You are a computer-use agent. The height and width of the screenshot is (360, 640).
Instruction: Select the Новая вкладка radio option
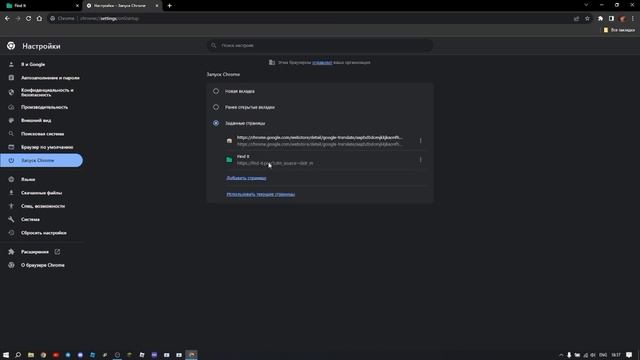pos(216,91)
